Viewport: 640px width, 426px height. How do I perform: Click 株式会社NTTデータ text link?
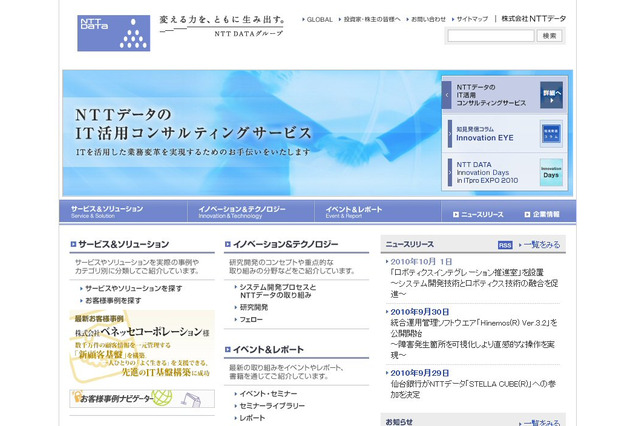(534, 19)
